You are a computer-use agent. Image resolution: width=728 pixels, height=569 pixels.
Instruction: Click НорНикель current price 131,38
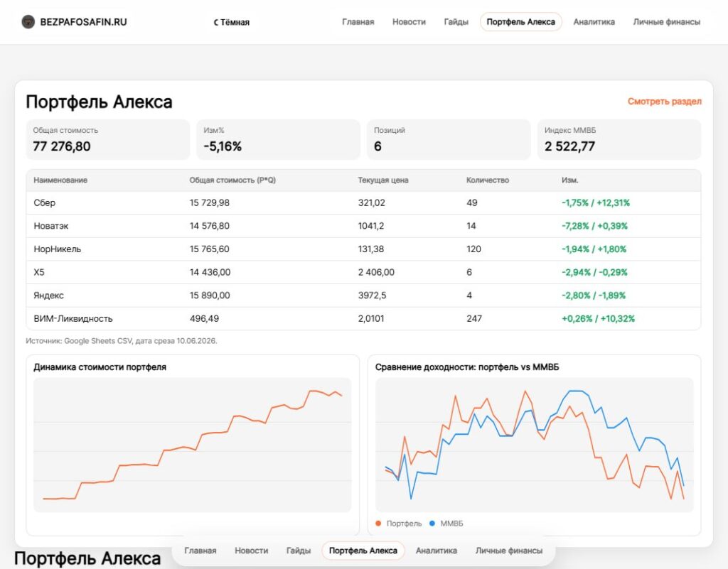[371, 249]
